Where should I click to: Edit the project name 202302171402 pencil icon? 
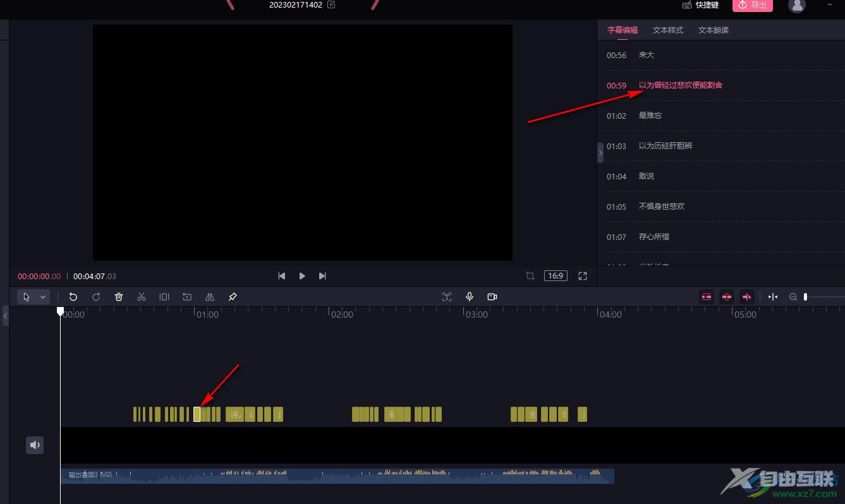pyautogui.click(x=331, y=4)
